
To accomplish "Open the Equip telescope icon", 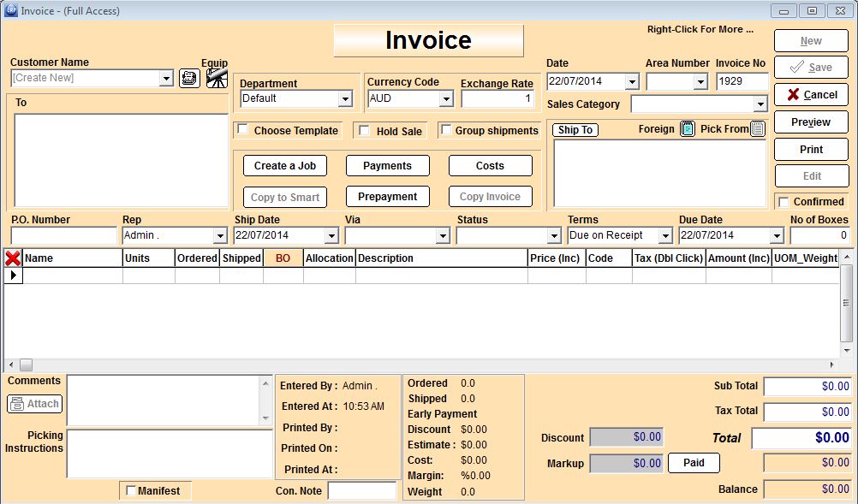I will pos(217,78).
